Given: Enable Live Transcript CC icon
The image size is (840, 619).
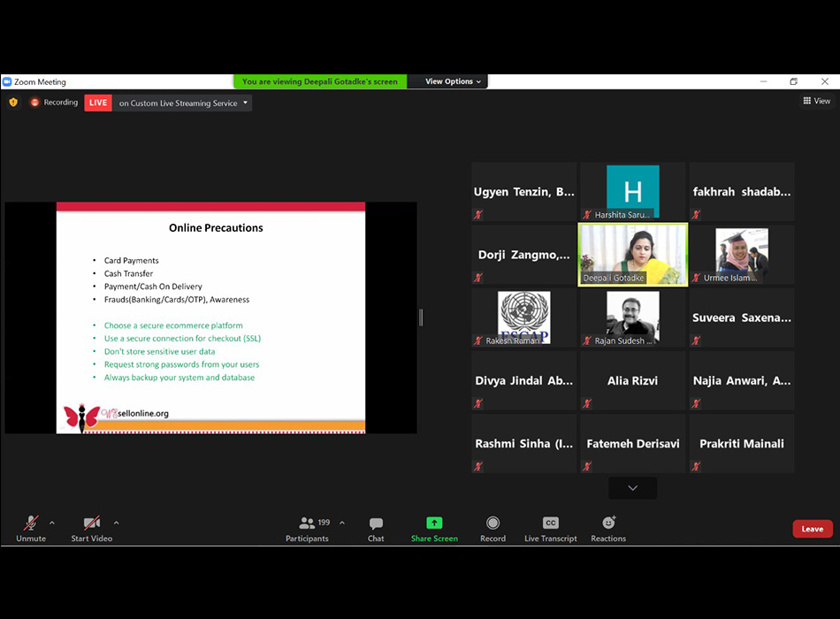Looking at the screenshot, I should pyautogui.click(x=551, y=523).
